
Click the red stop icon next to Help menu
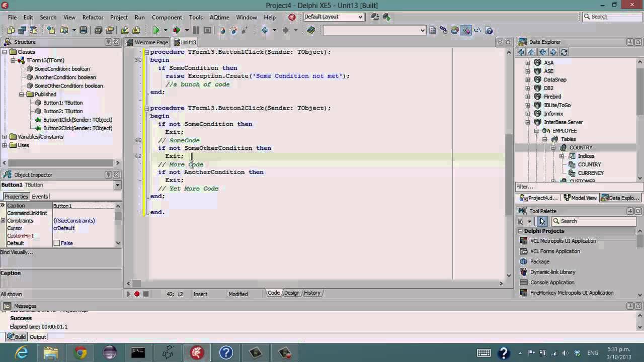click(292, 17)
